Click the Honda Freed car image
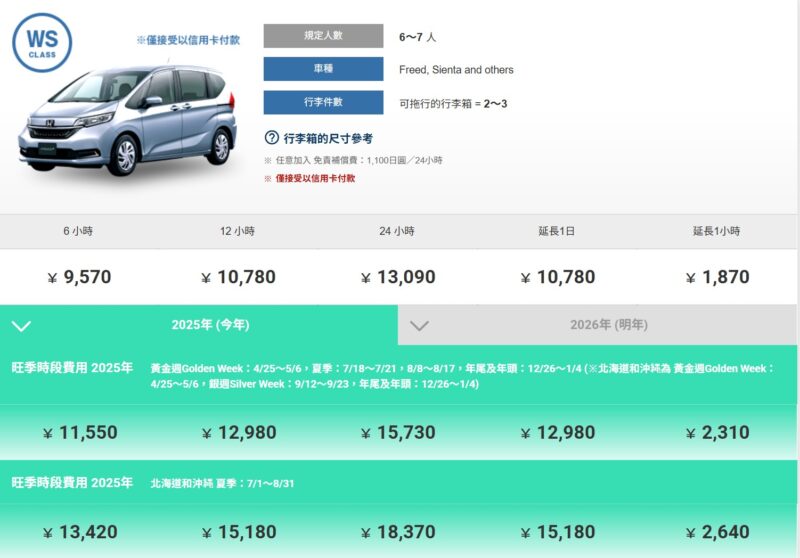The height and width of the screenshot is (558, 800). [128, 120]
